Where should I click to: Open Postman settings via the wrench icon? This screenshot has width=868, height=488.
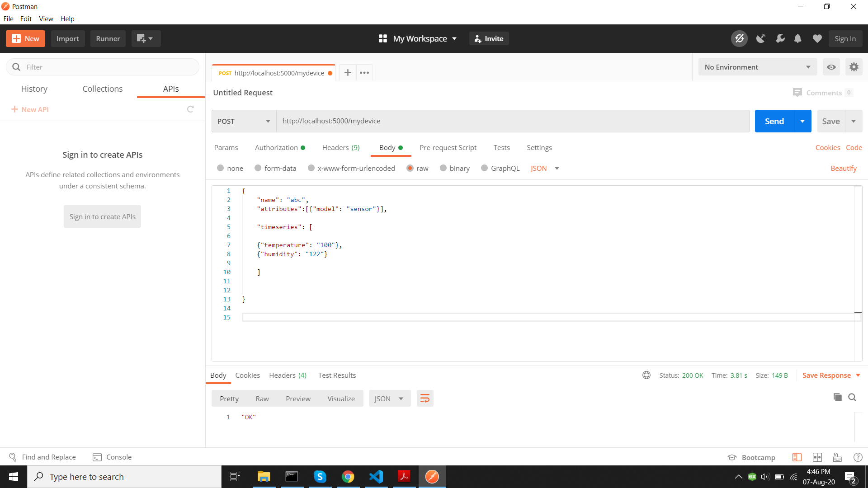tap(780, 38)
